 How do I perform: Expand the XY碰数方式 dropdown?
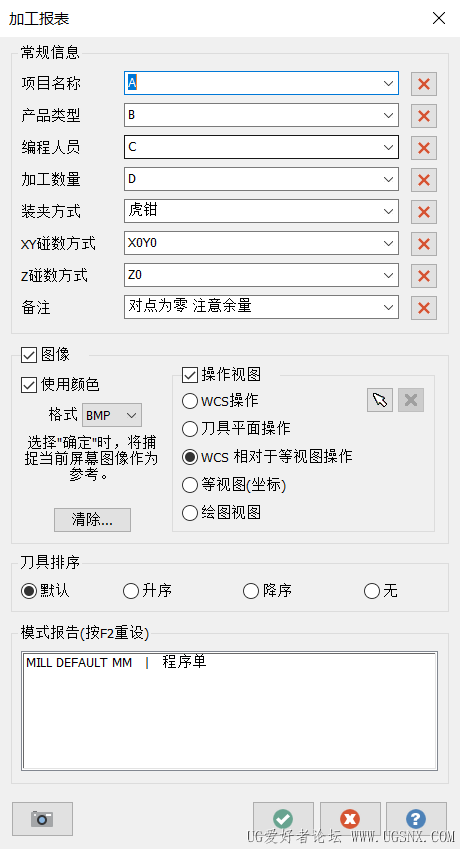[x=387, y=243]
